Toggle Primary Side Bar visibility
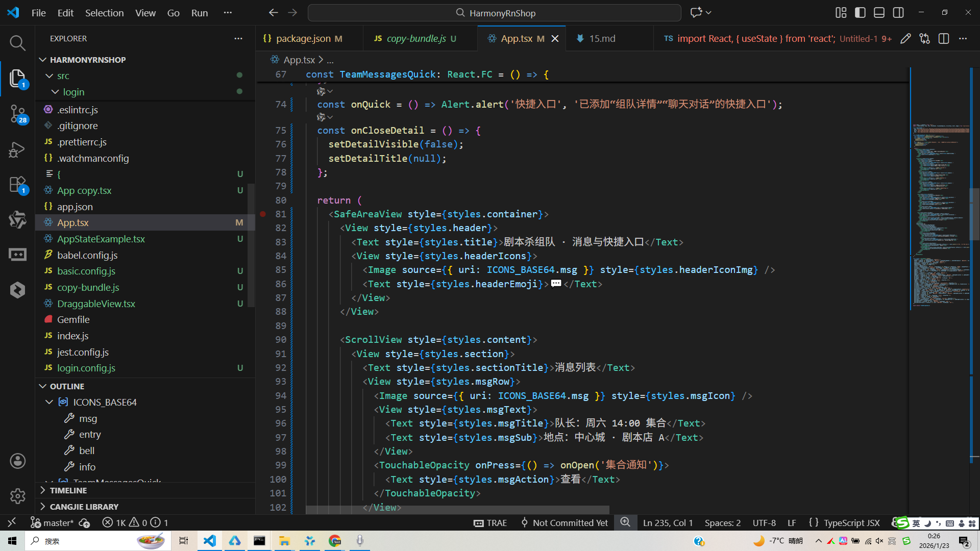This screenshot has height=551, width=980. (x=860, y=13)
